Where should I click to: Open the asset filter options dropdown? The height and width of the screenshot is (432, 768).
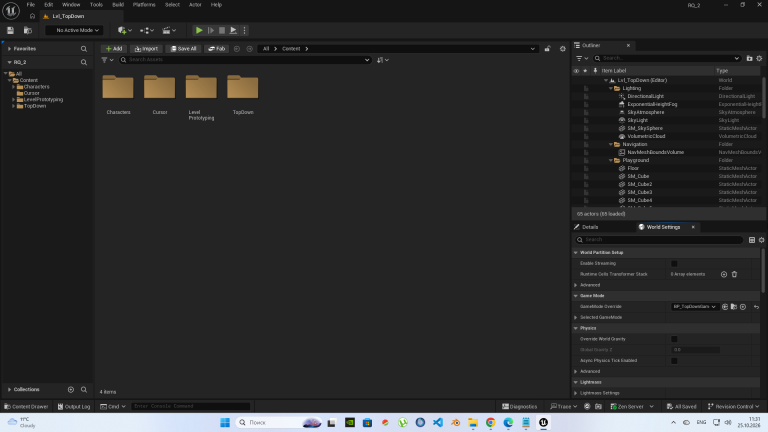[x=107, y=60]
